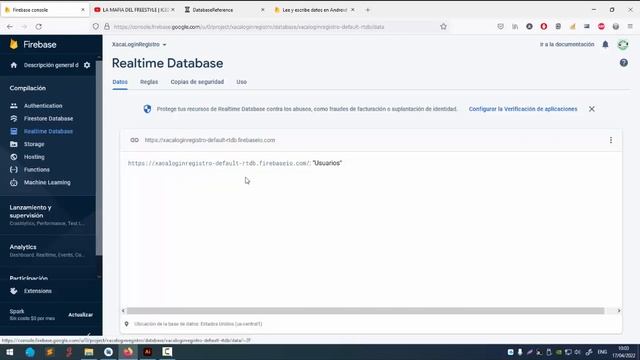Click the "Usuarios" value in data tree
This screenshot has height=360, width=640.
click(x=327, y=163)
